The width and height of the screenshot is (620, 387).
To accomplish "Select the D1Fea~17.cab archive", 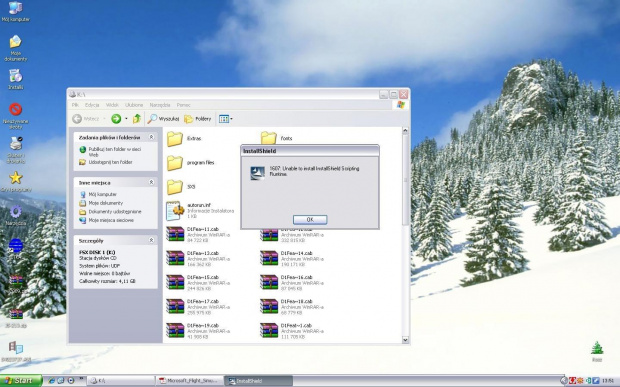I will 198,306.
